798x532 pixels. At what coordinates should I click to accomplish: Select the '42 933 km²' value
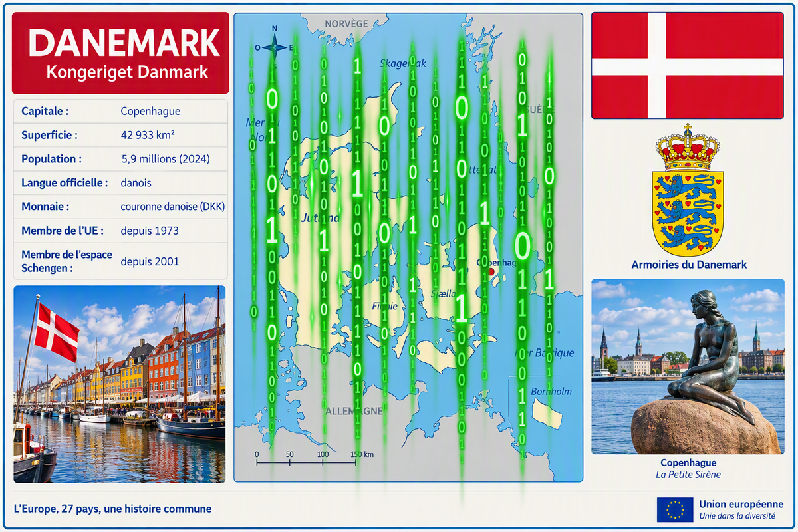(148, 135)
